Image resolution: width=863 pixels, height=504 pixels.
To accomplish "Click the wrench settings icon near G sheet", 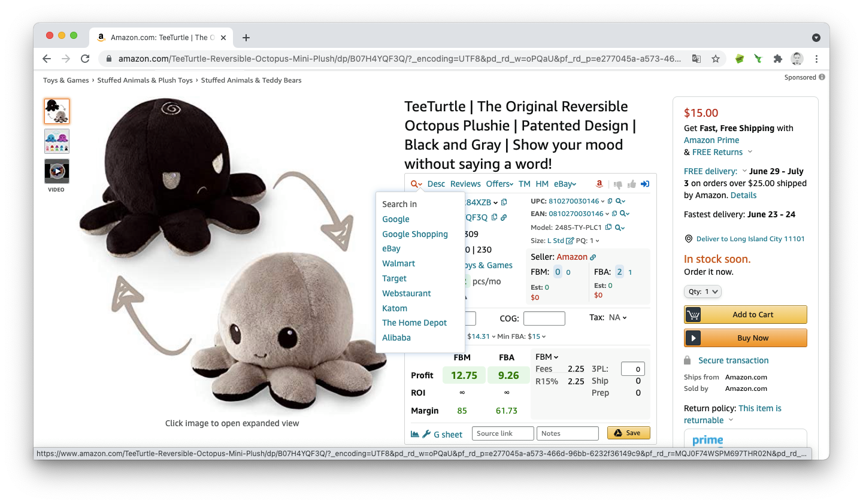I will click(426, 434).
